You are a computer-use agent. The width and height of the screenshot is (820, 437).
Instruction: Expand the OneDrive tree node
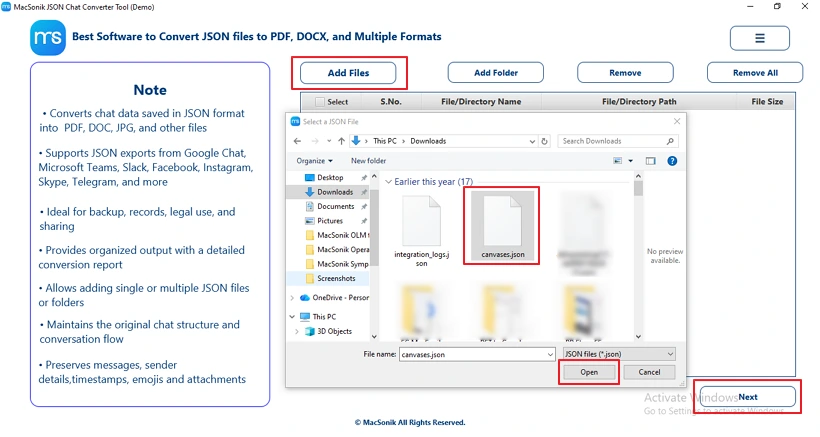(292, 298)
